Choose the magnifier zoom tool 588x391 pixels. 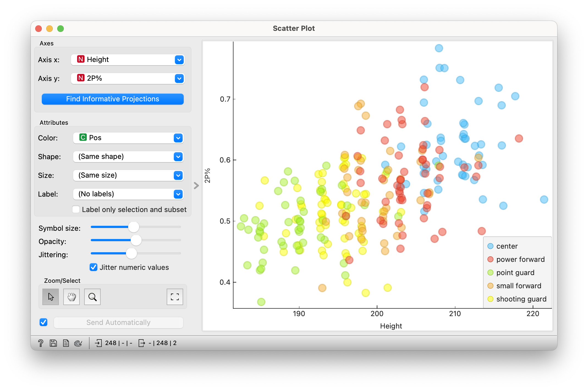click(x=92, y=297)
